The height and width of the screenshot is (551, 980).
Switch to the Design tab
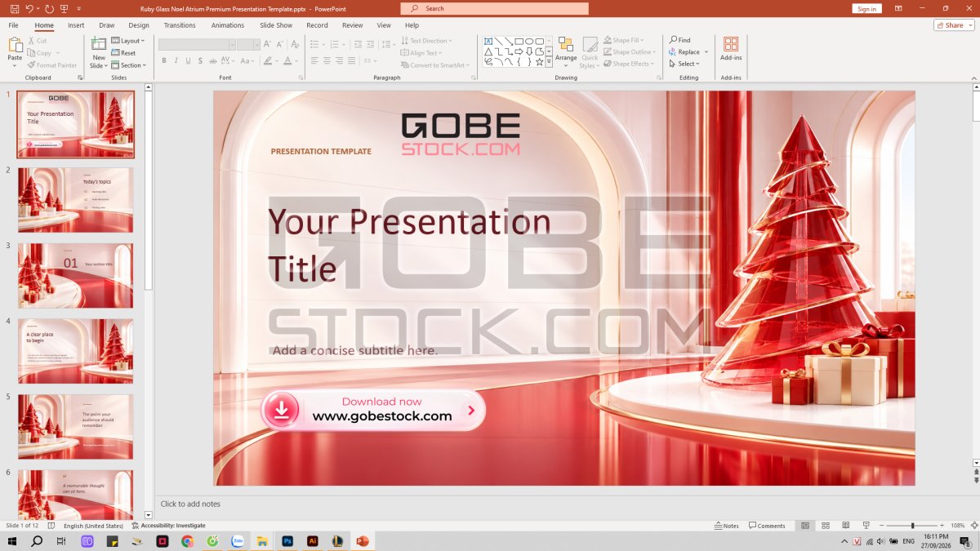click(139, 25)
